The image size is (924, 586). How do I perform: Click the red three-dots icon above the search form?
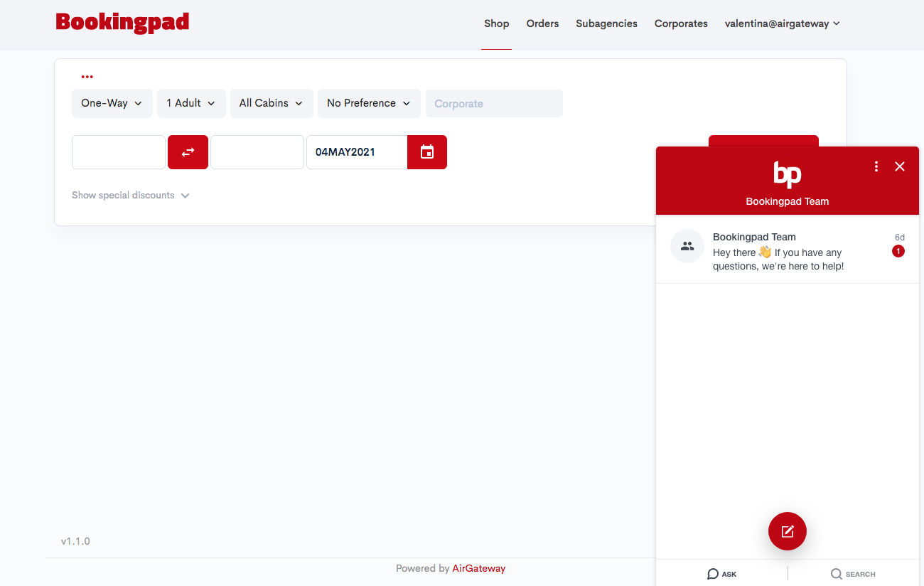(x=87, y=77)
